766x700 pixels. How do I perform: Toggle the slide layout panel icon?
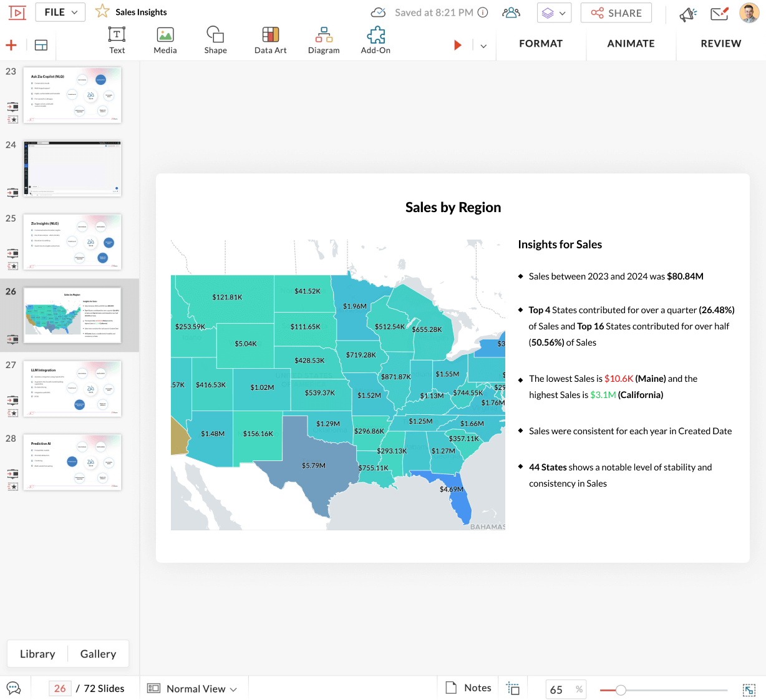[41, 45]
